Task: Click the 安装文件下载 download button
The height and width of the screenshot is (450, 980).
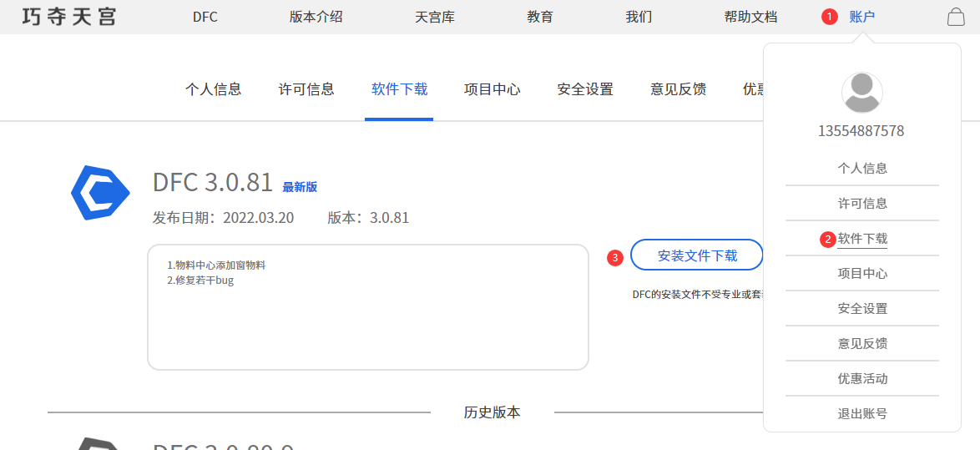Action: [697, 255]
